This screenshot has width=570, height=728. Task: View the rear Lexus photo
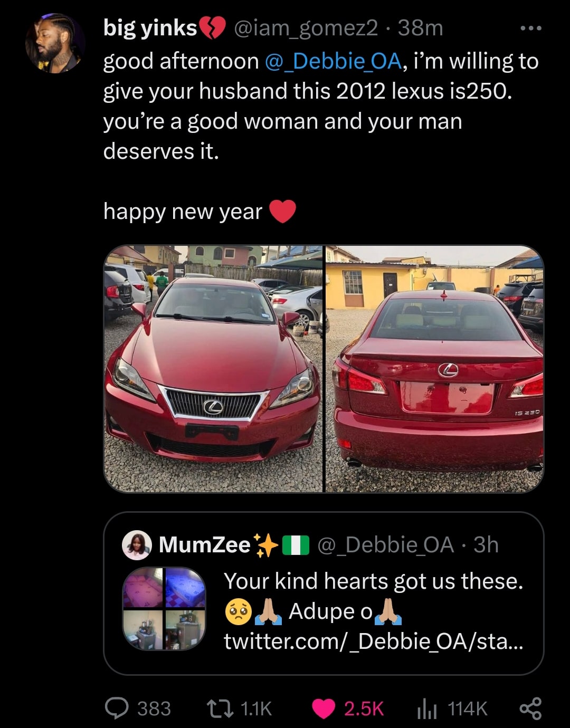[x=435, y=369]
